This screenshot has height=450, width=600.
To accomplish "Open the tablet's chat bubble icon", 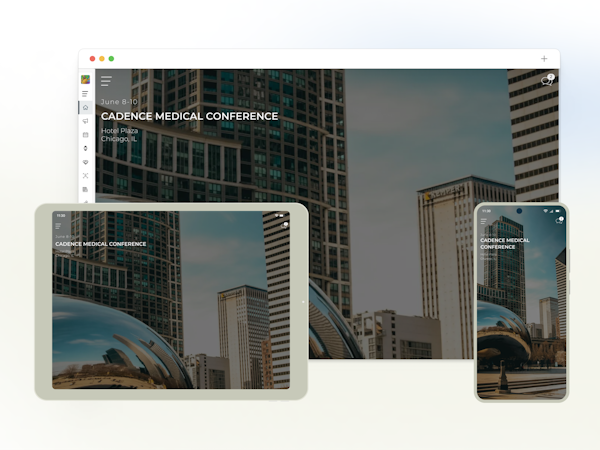I will (x=285, y=225).
